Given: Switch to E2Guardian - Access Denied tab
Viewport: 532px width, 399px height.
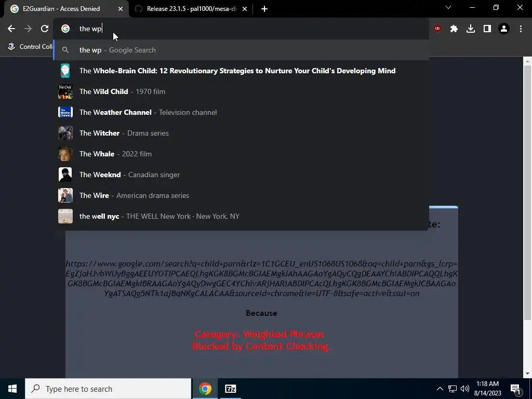Looking at the screenshot, I should [66, 9].
